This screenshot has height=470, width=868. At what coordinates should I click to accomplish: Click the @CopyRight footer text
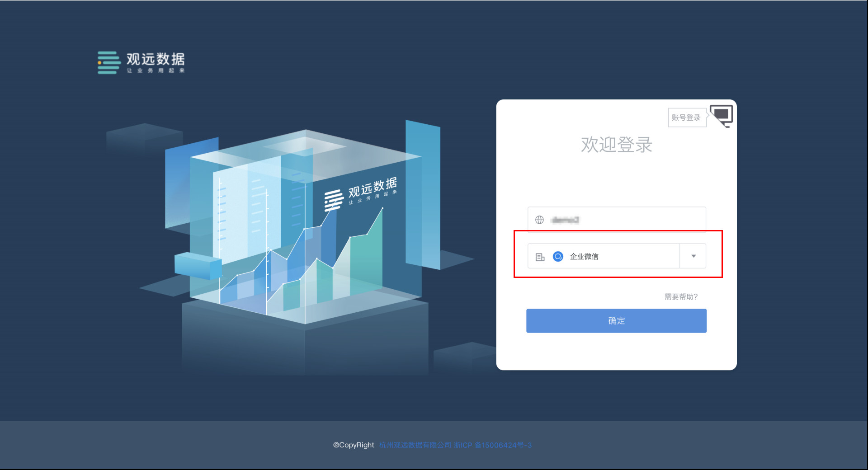pos(354,445)
